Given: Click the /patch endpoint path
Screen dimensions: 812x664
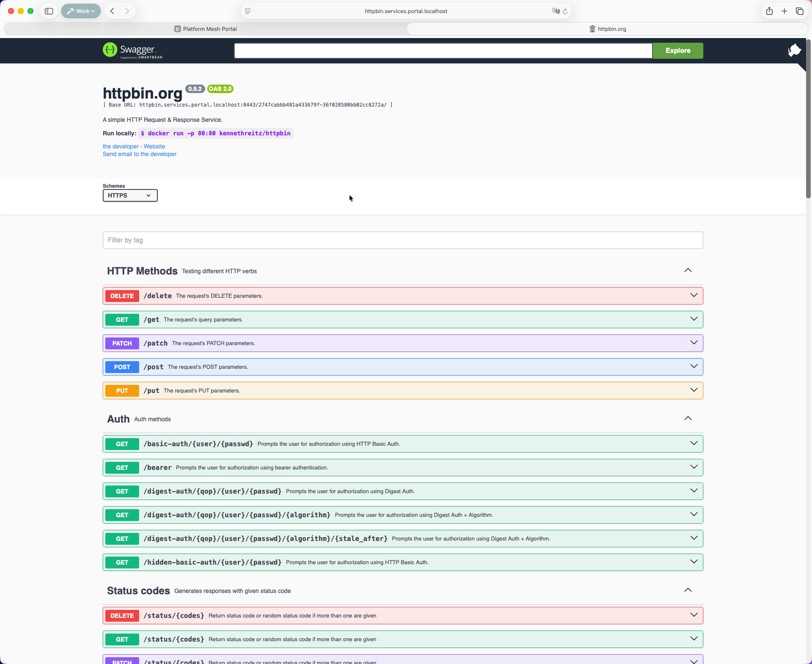Looking at the screenshot, I should (156, 343).
